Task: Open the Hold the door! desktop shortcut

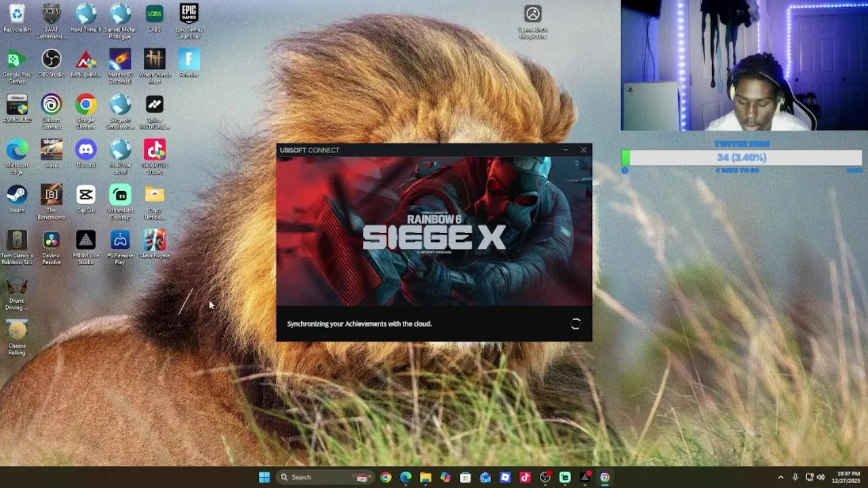Action: 120,157
